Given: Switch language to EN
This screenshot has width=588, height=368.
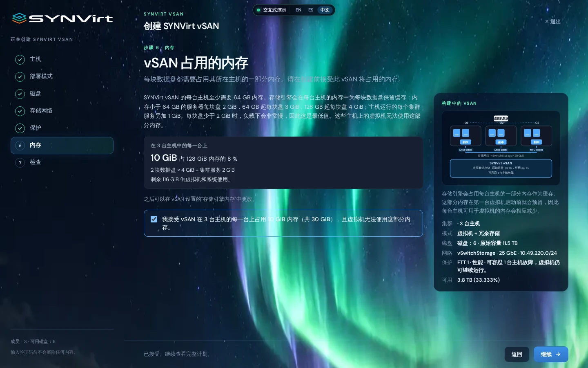Looking at the screenshot, I should [x=298, y=10].
